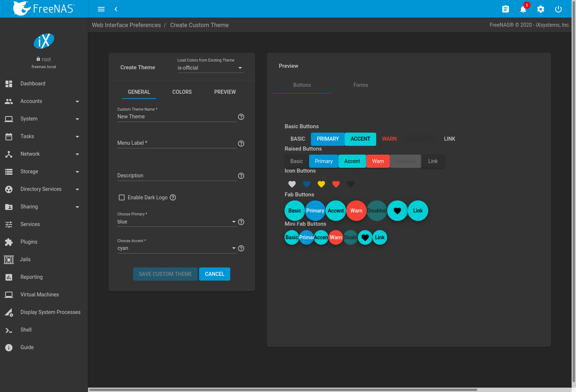Open the settings gear icon
This screenshot has height=392, width=576.
pyautogui.click(x=541, y=9)
